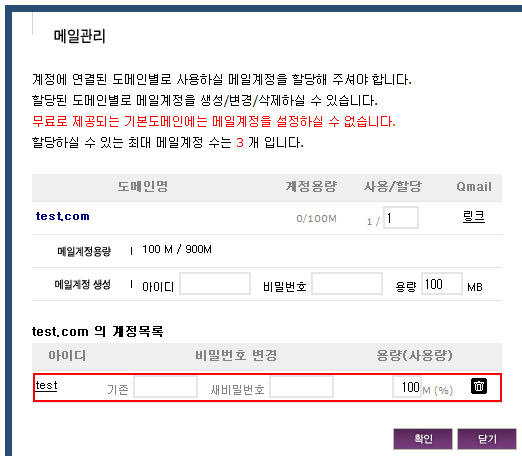The width and height of the screenshot is (522, 456).
Task: Confirm with the 확인 button
Action: (x=423, y=439)
